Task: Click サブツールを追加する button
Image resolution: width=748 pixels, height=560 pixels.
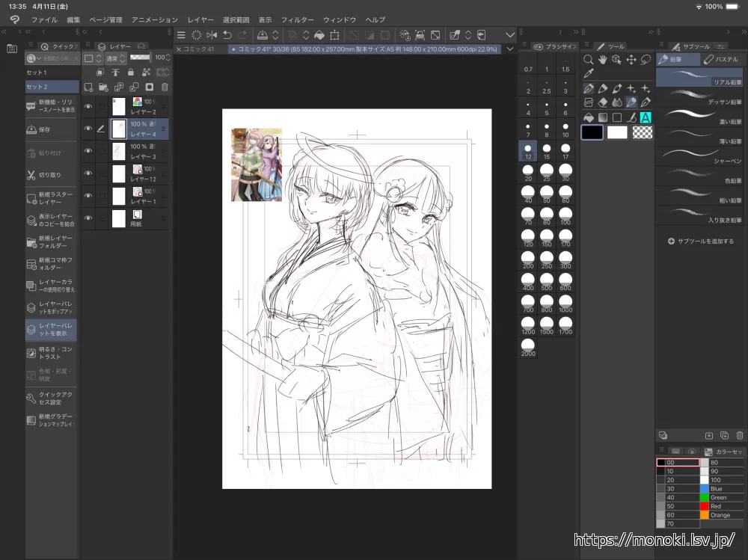Action: click(x=700, y=241)
